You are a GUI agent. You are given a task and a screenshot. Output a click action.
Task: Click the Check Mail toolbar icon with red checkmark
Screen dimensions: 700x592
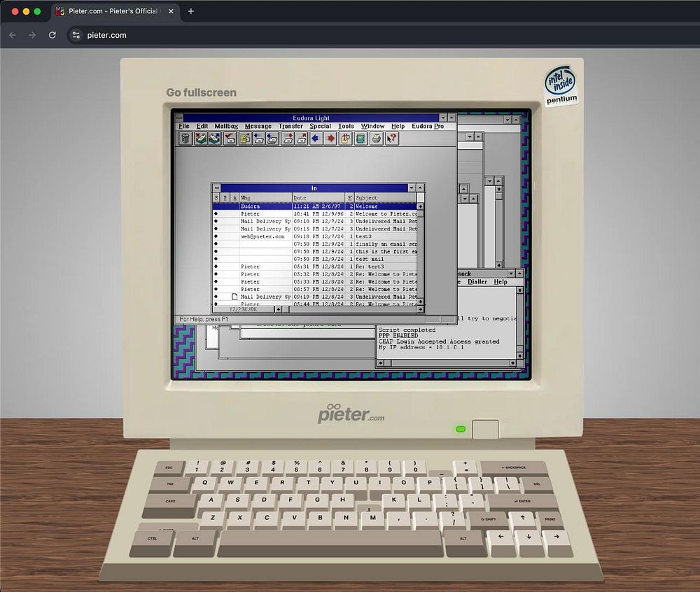tap(230, 139)
